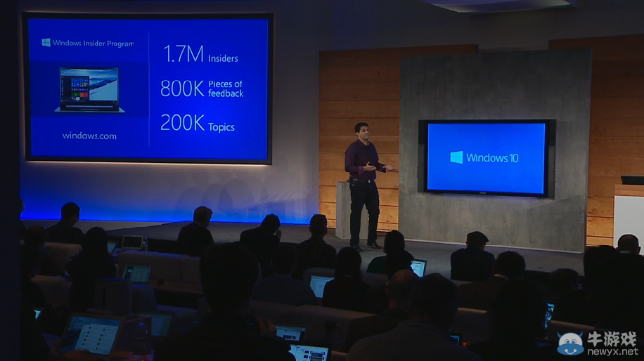
Task: Click the "Pieces of feedback" label
Action: (226, 88)
